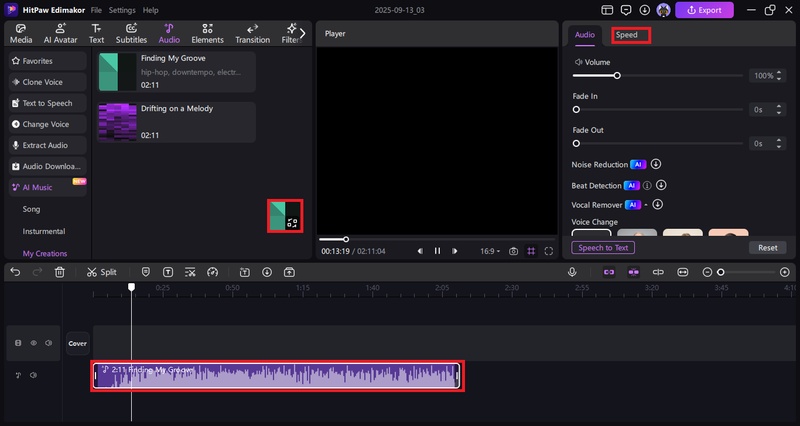Delete clip using the trash icon
Viewport: 800px width, 426px height.
pyautogui.click(x=60, y=272)
